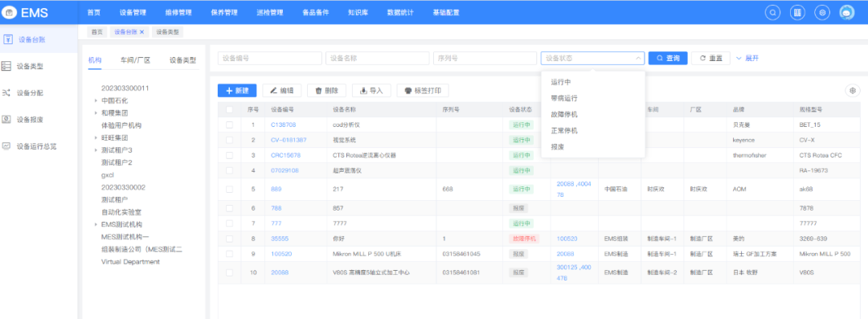868x319 pixels.
Task: Focus the 设备名称 input field
Action: tap(378, 58)
